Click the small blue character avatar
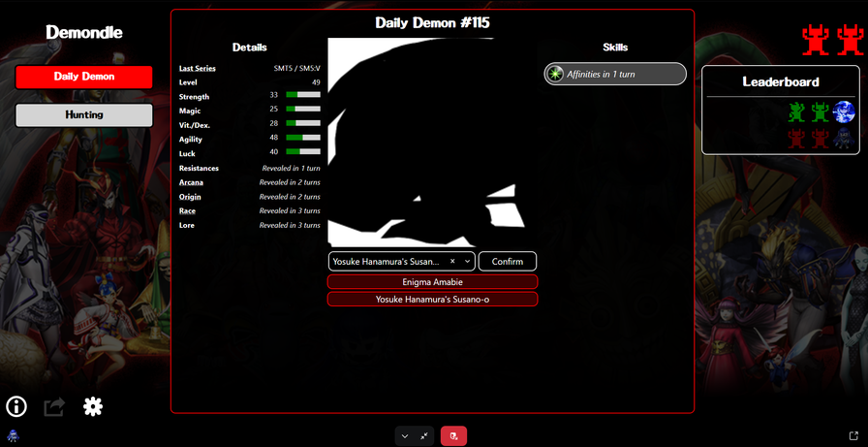The height and width of the screenshot is (447, 868). [x=13, y=436]
